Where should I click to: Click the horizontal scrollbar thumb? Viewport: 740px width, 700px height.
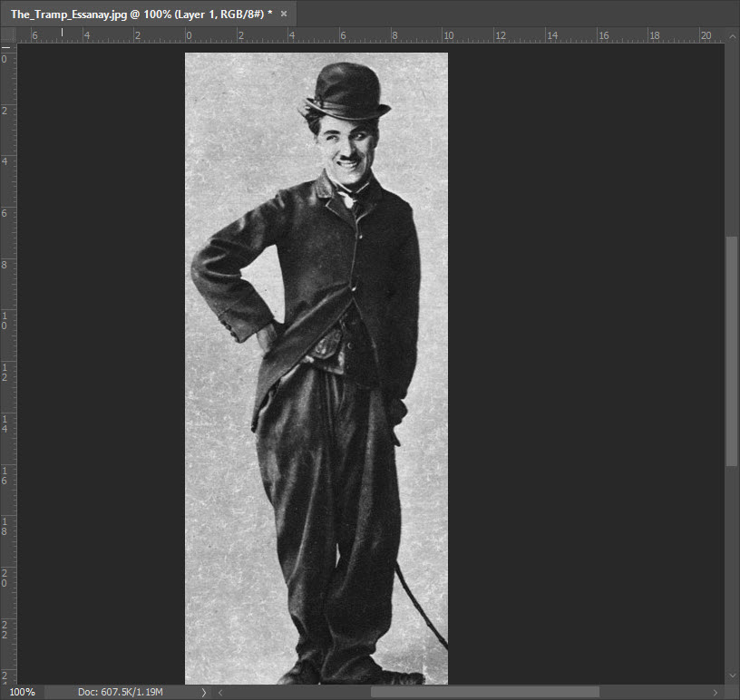pos(484,693)
